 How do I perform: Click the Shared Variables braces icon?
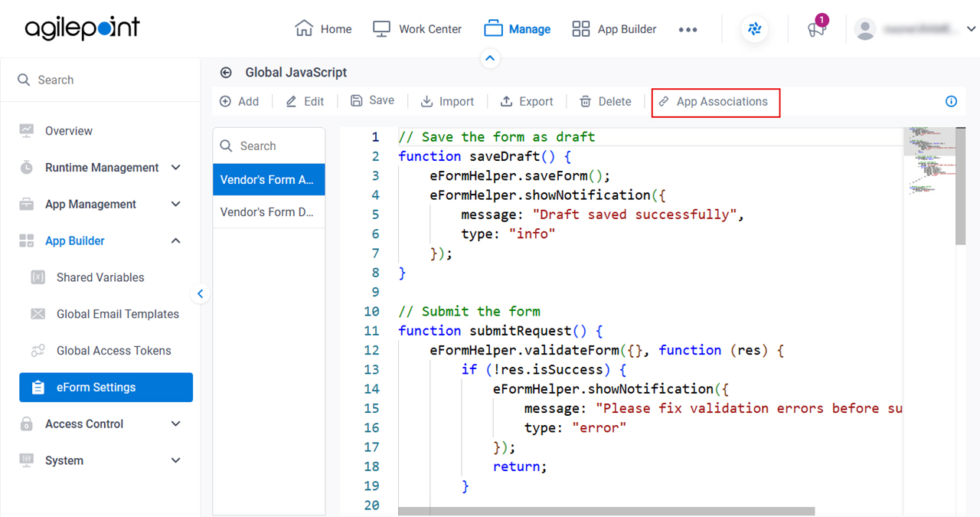pos(38,277)
